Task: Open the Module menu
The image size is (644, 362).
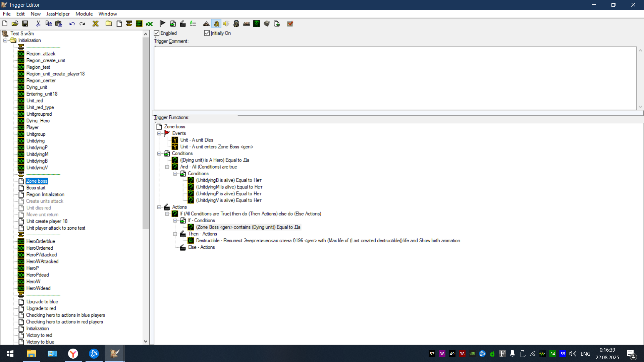Action: [84, 14]
